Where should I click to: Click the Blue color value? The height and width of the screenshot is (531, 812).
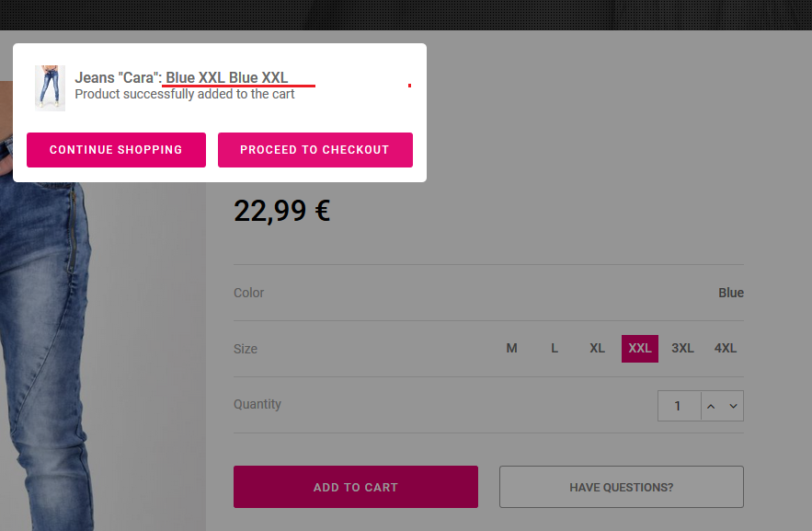coord(731,293)
